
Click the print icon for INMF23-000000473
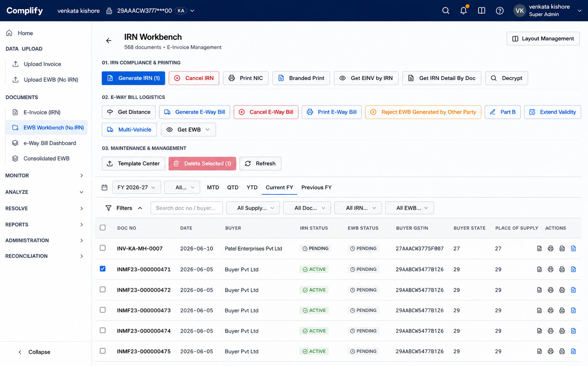tap(551, 310)
